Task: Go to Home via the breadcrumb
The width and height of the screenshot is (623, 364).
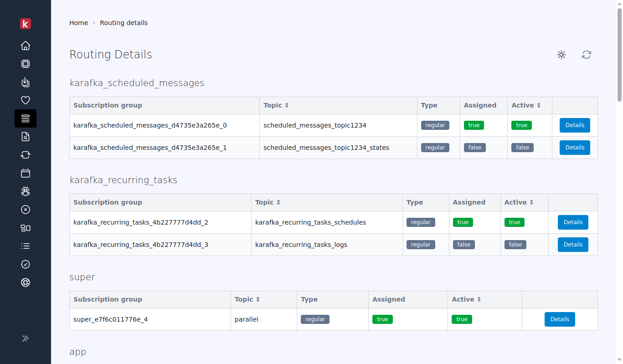Action: click(x=78, y=22)
